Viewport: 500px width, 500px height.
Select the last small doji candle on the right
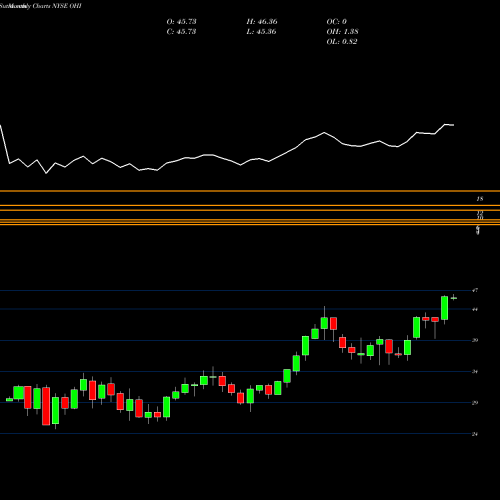click(454, 298)
